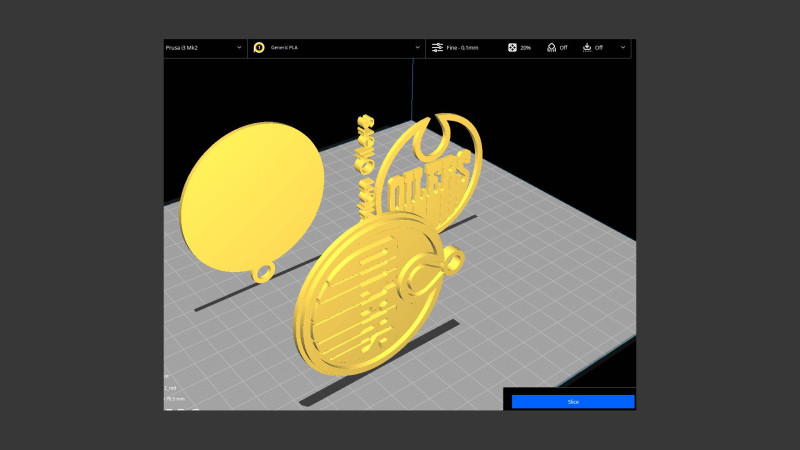
Task: Click the print profile sliders icon
Action: (x=437, y=47)
